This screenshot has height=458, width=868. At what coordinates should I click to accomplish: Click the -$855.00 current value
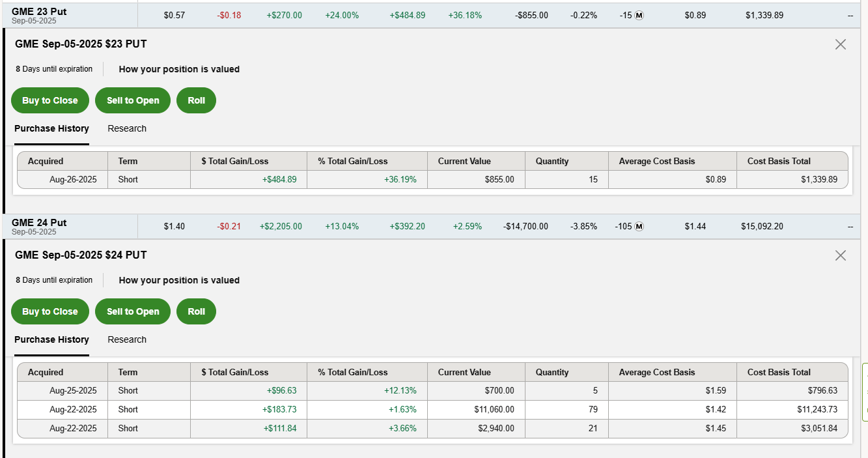pyautogui.click(x=531, y=15)
